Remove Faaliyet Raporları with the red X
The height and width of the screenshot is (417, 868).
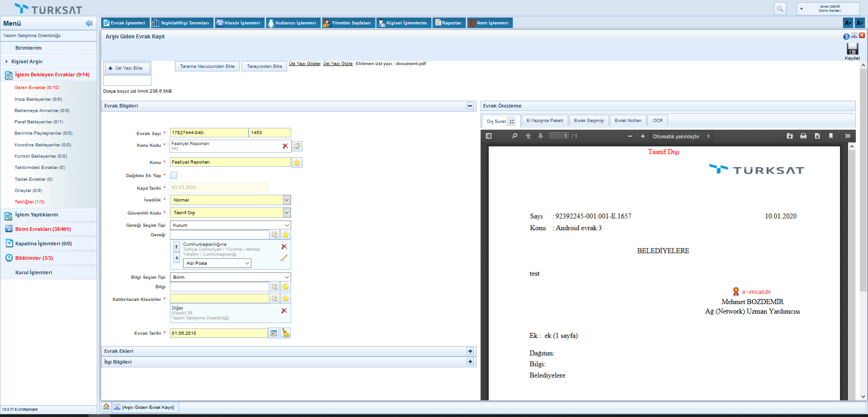coord(285,146)
